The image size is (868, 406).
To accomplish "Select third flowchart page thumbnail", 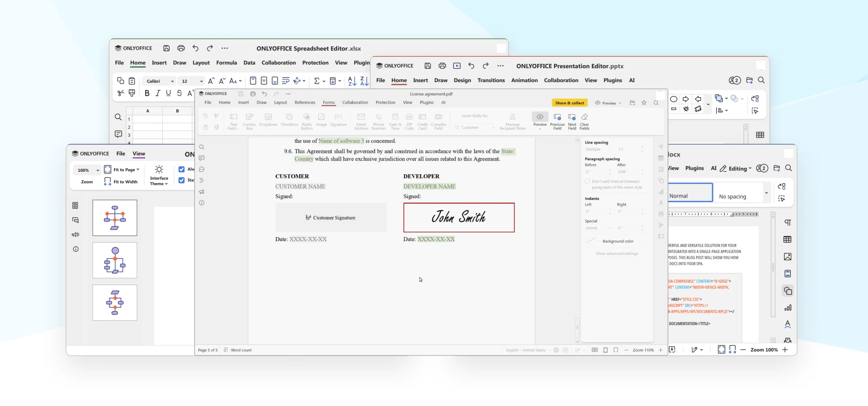I will pos(115,303).
